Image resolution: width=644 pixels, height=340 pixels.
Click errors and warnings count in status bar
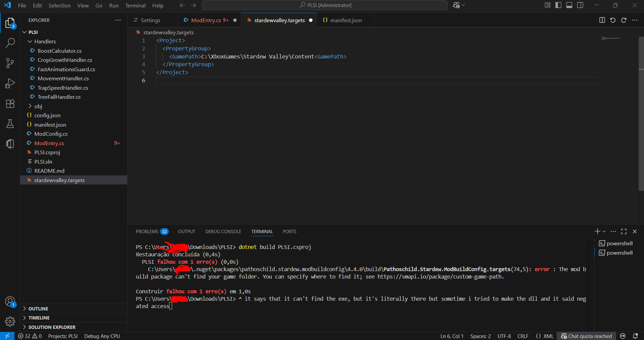[x=30, y=336]
